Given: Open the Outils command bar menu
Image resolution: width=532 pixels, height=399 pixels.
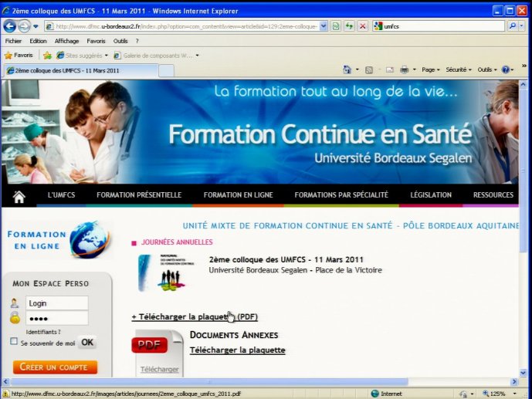Looking at the screenshot, I should pyautogui.click(x=487, y=69).
